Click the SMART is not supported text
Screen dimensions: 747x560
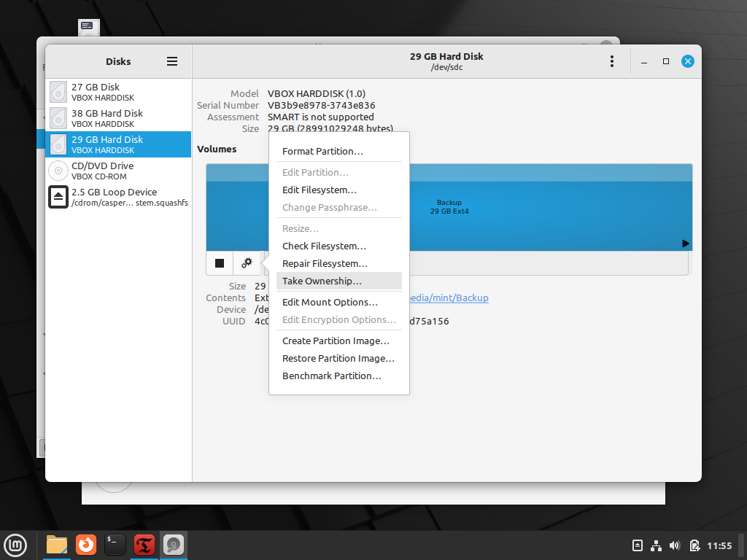(321, 117)
